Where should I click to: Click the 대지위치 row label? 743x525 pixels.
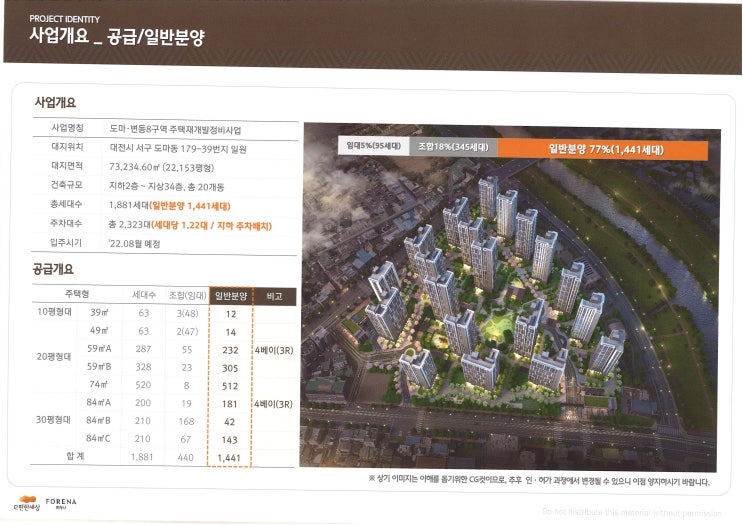click(x=67, y=147)
